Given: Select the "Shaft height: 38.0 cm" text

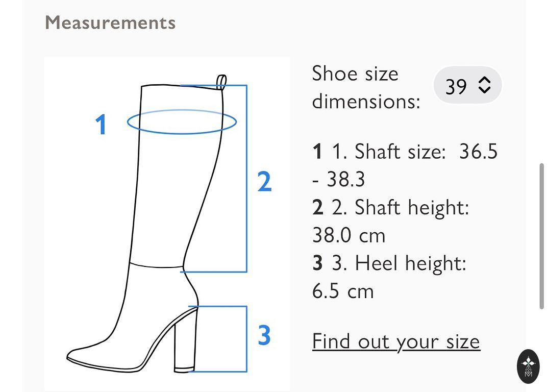Looking at the screenshot, I should 390,222.
